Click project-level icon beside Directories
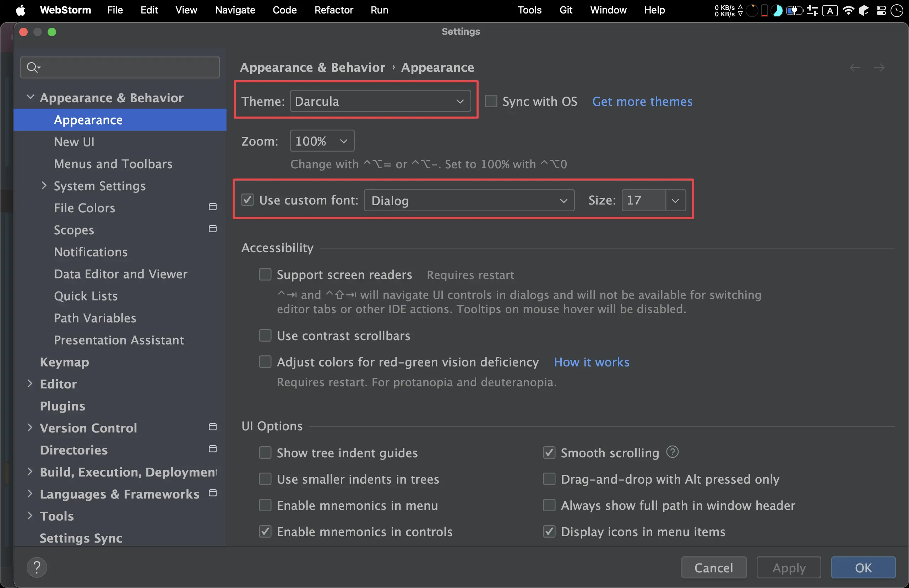This screenshot has width=909, height=588. (x=213, y=449)
